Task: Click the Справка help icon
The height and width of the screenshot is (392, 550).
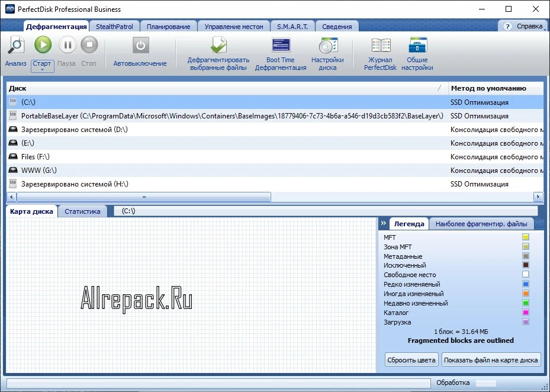Action: point(507,27)
